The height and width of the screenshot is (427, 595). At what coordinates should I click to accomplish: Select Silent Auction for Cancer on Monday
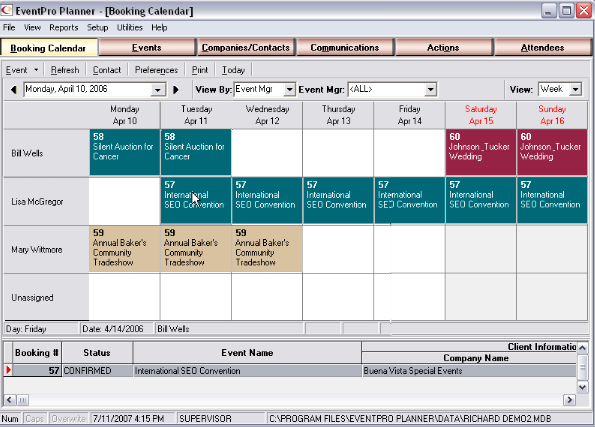[125, 152]
